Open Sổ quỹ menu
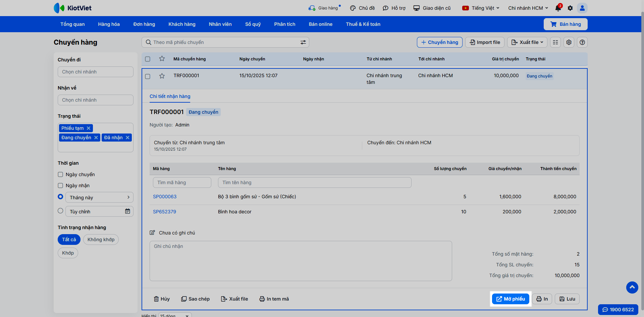This screenshot has height=317, width=644. [x=253, y=24]
